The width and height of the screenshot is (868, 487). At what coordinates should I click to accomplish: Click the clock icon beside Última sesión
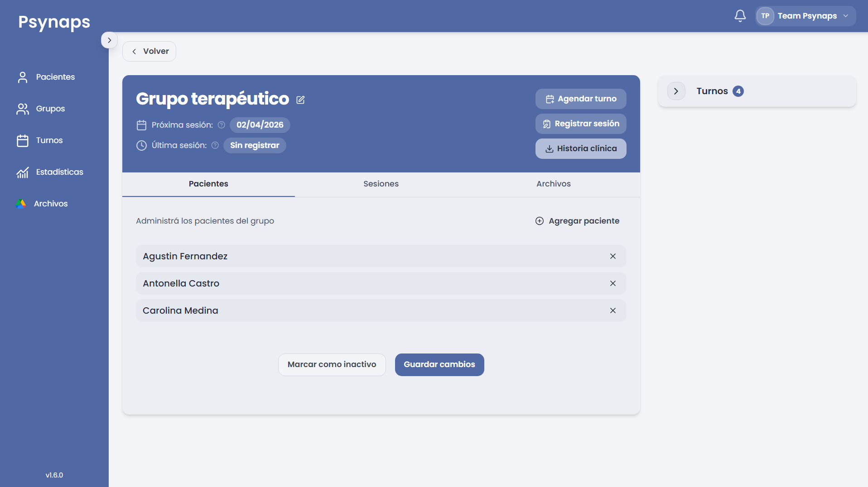[x=141, y=145]
